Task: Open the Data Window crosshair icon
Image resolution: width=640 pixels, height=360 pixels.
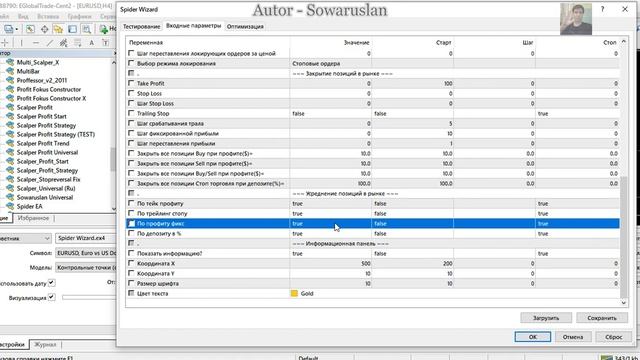Action: point(44,29)
